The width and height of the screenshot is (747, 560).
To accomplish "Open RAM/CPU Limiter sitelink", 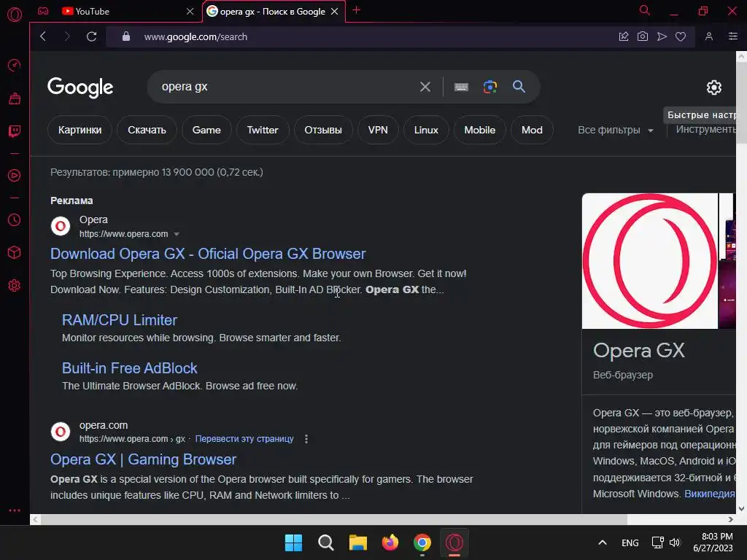I will [x=120, y=320].
